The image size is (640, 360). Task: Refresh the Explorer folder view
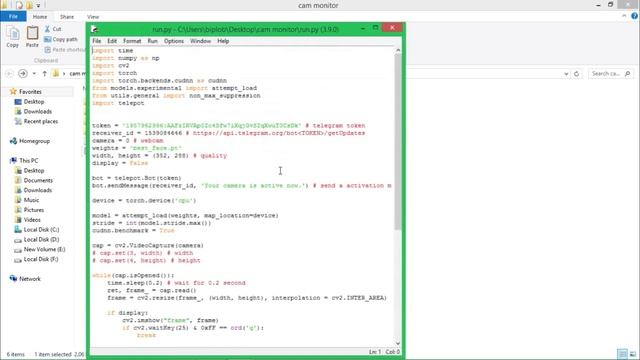pyautogui.click(x=576, y=74)
